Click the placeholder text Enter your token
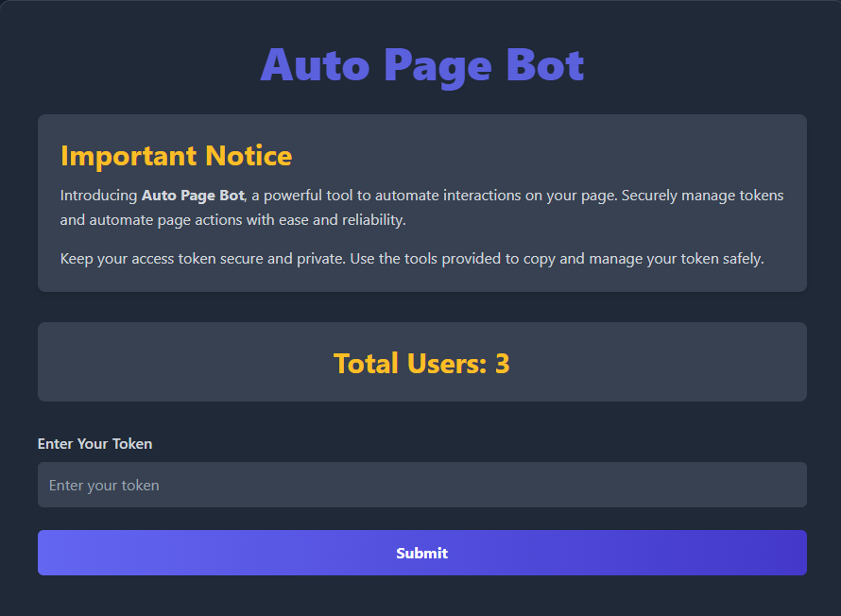Image resolution: width=841 pixels, height=616 pixels. pos(105,485)
